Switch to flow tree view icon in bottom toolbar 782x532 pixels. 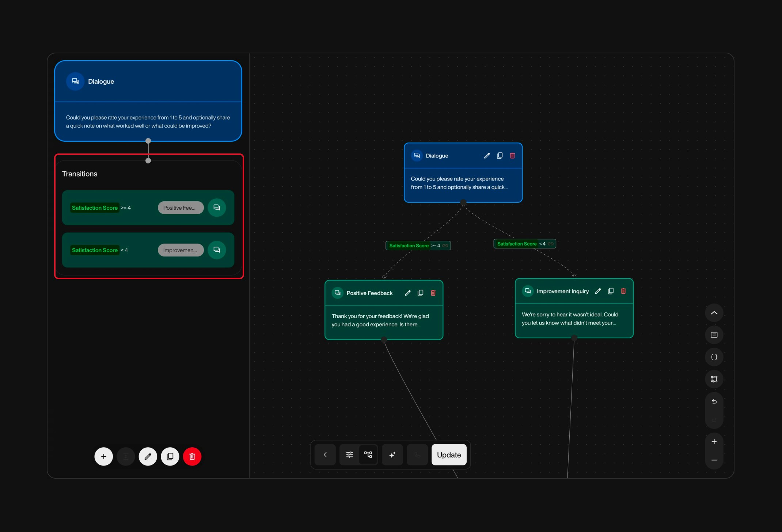pos(368,455)
